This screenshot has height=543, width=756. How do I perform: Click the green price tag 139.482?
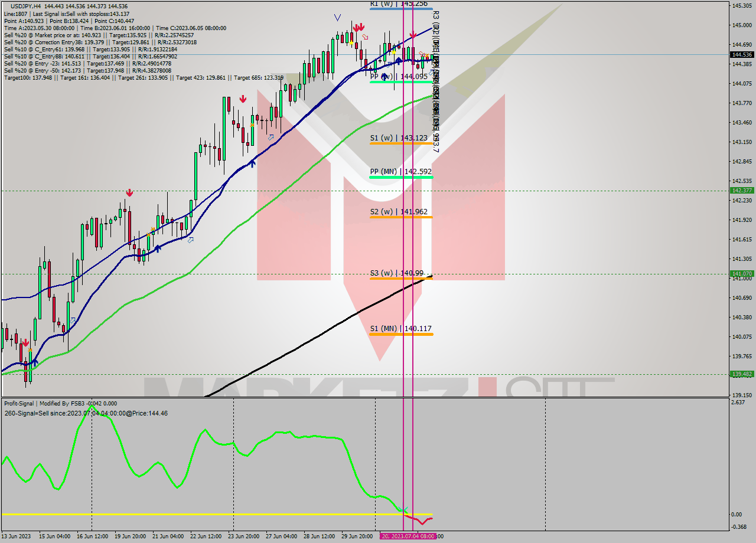tap(742, 374)
